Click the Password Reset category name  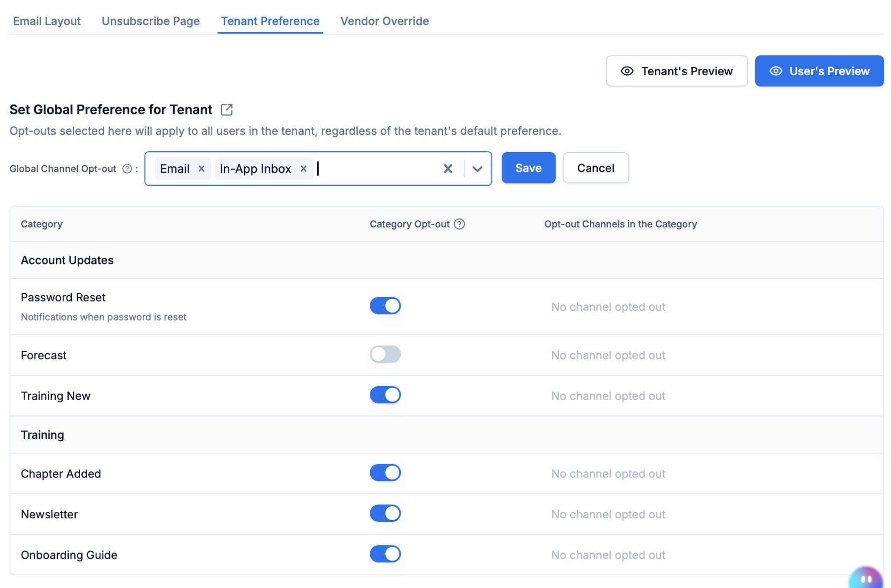[63, 297]
